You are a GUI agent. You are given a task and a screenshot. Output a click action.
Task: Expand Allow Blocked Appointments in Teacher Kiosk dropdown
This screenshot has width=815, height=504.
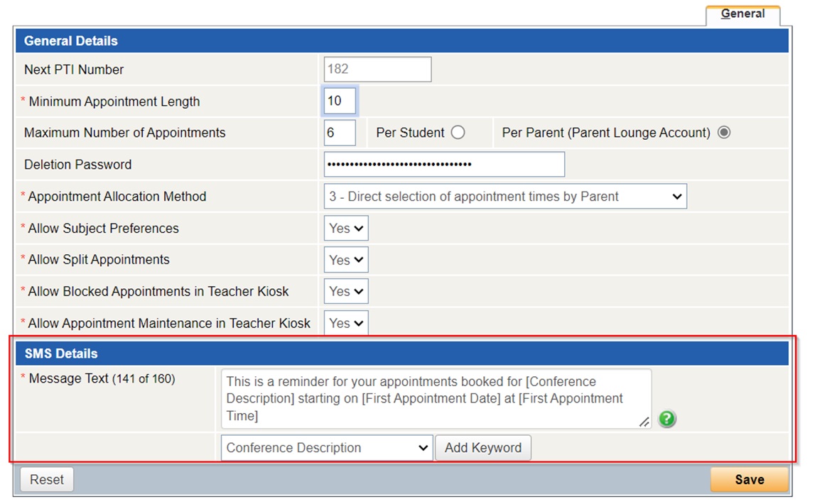tap(346, 291)
